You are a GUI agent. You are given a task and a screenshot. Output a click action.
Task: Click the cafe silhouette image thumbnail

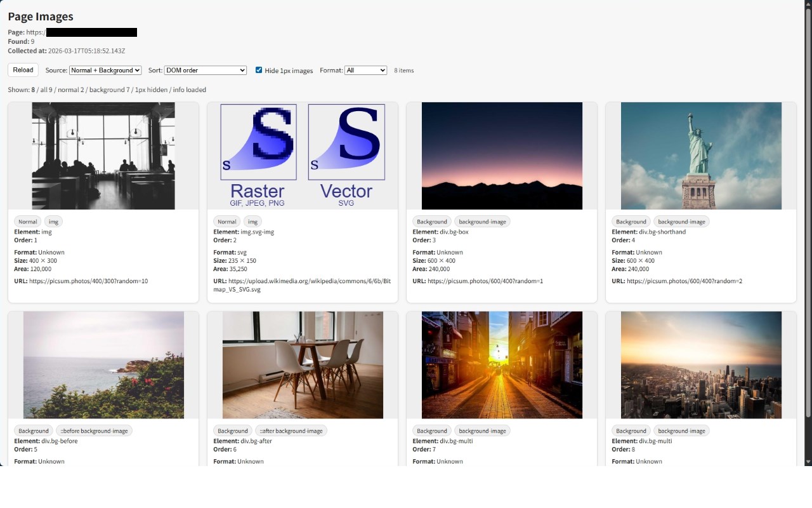coord(103,156)
